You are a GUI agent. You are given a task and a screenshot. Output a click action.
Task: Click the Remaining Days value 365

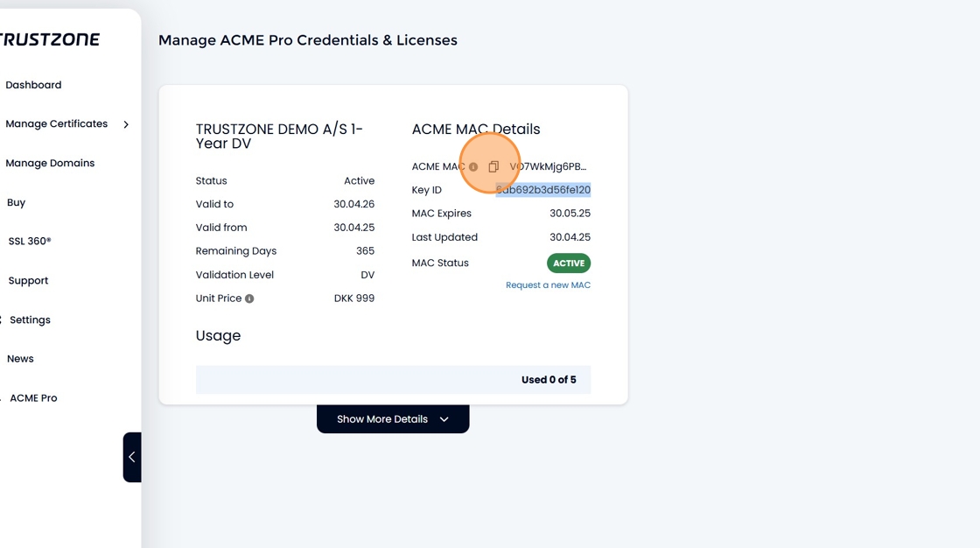pos(366,251)
